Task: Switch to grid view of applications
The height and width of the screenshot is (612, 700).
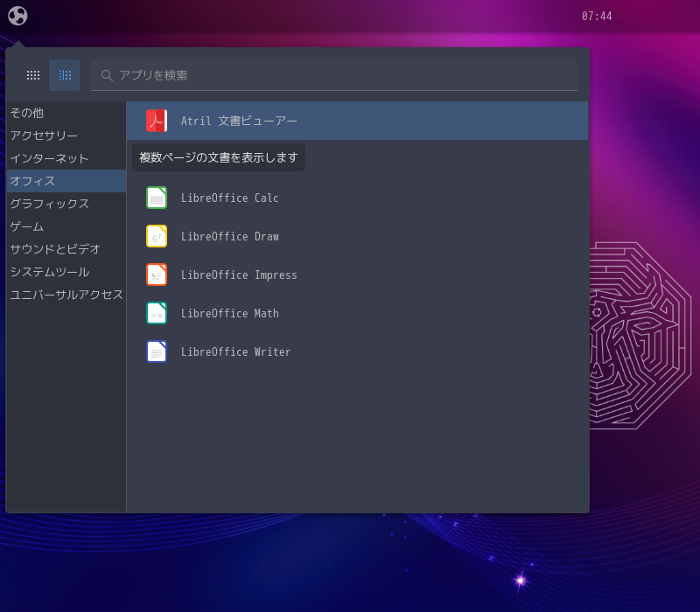Action: pyautogui.click(x=33, y=75)
